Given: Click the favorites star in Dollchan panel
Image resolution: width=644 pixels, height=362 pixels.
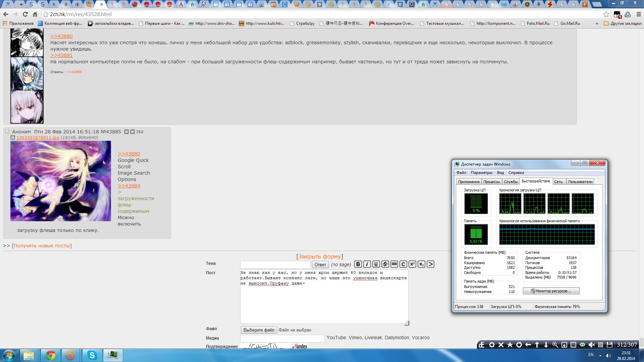Looking at the screenshot, I should pos(510,345).
